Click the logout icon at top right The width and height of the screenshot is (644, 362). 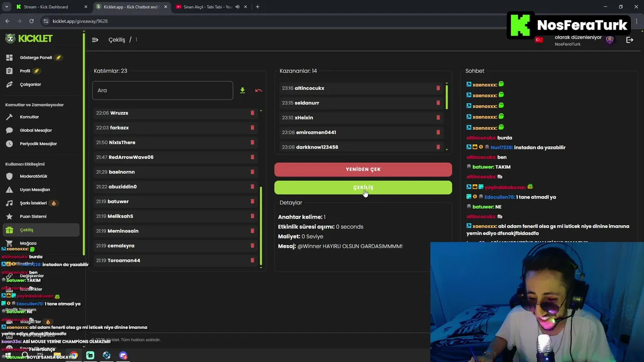pyautogui.click(x=629, y=40)
